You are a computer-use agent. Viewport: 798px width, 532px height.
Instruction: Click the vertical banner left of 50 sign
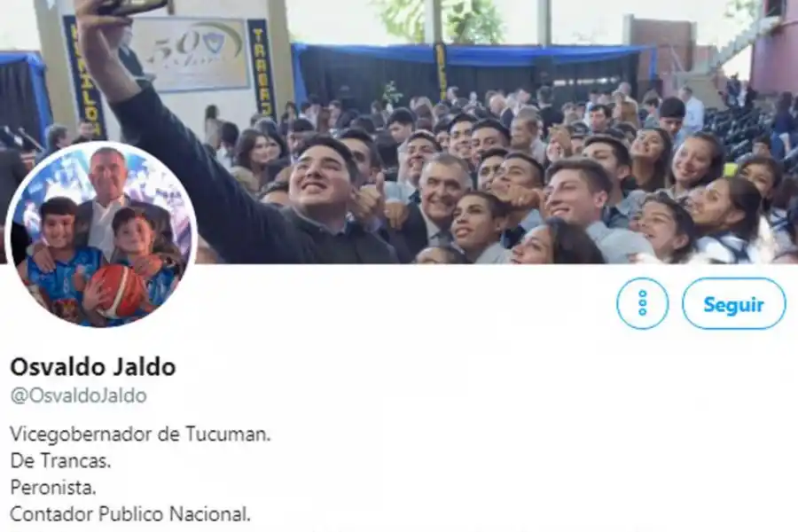point(84,76)
